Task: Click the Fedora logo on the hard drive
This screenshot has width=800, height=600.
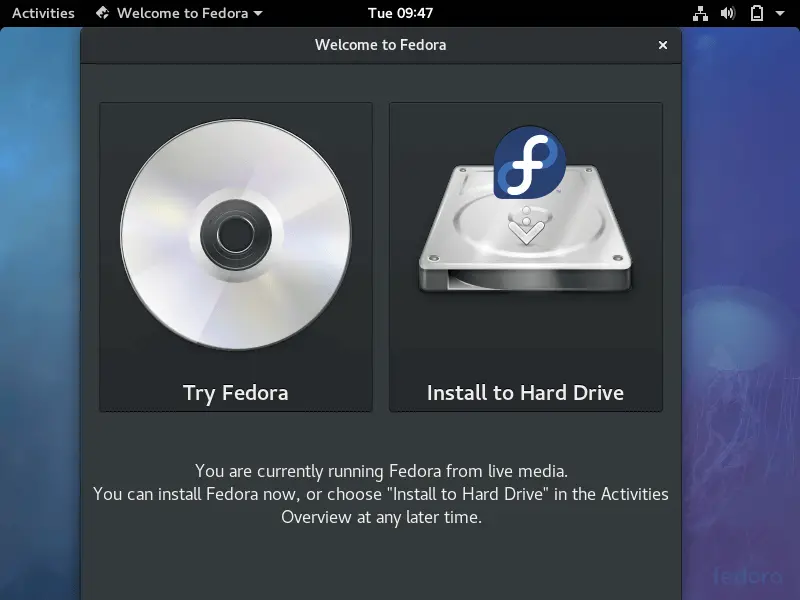Action: point(530,162)
